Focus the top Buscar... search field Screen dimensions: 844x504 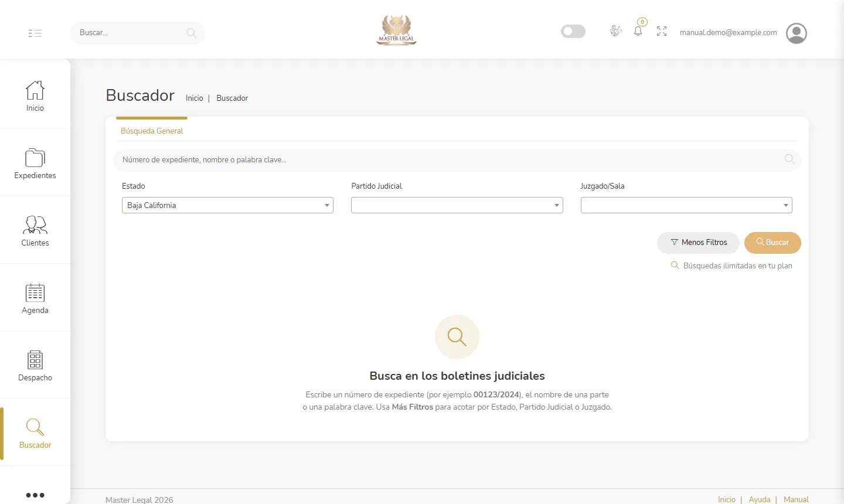pos(138,33)
